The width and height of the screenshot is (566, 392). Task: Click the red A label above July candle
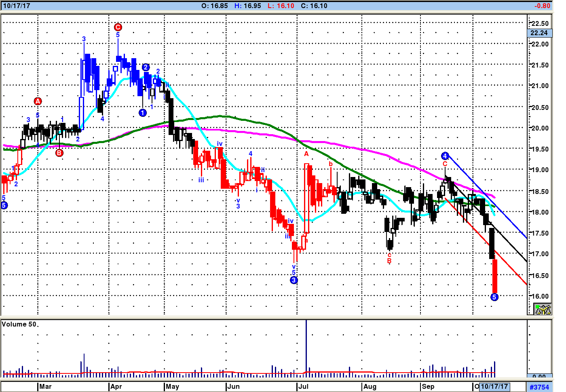(306, 154)
